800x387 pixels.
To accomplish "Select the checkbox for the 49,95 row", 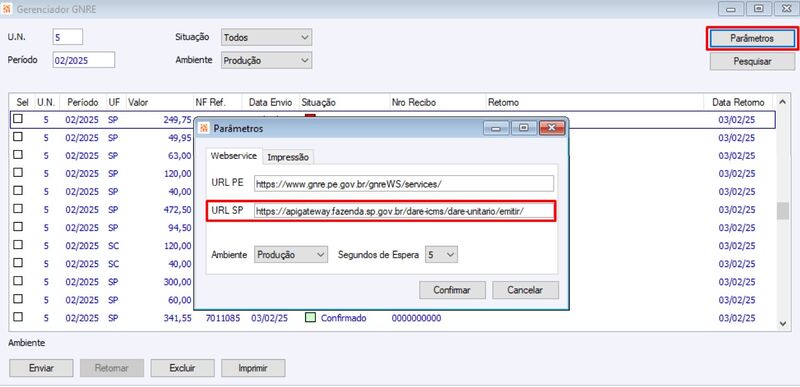I will [x=18, y=137].
